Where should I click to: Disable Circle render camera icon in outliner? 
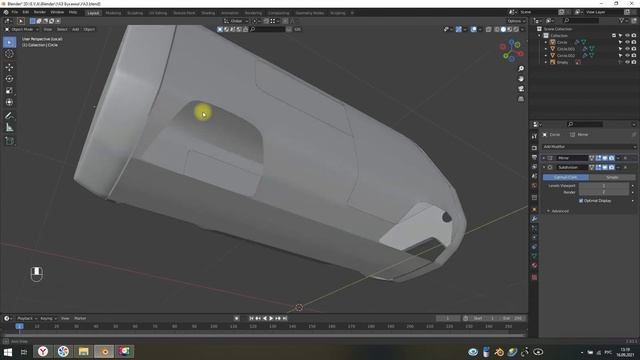[x=634, y=42]
